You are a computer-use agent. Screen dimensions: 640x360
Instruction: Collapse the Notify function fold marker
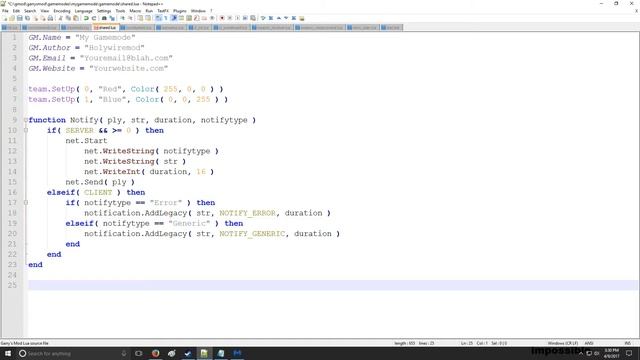26,120
